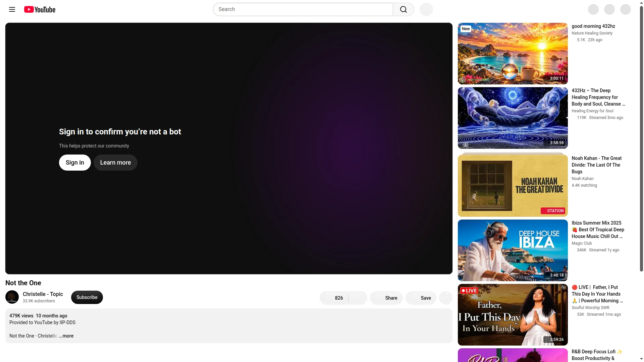Image resolution: width=644 pixels, height=362 pixels.
Task: Click the dislike button beside the 826 count
Action: coord(358,298)
